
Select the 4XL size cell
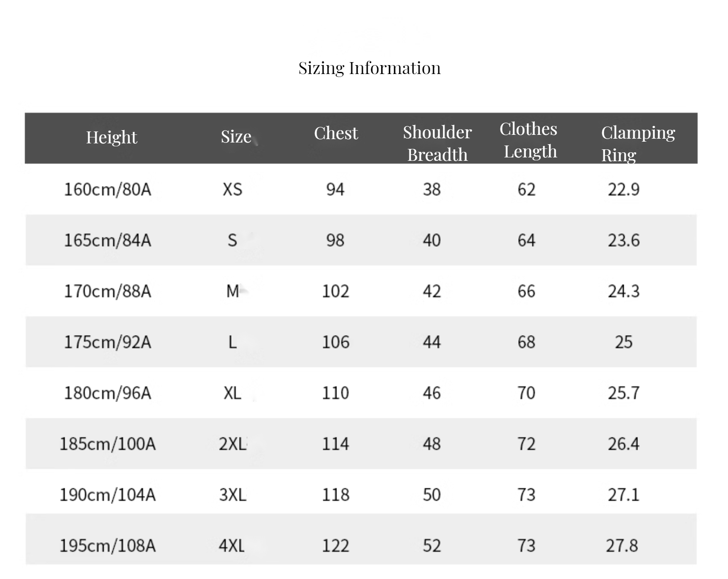click(232, 546)
